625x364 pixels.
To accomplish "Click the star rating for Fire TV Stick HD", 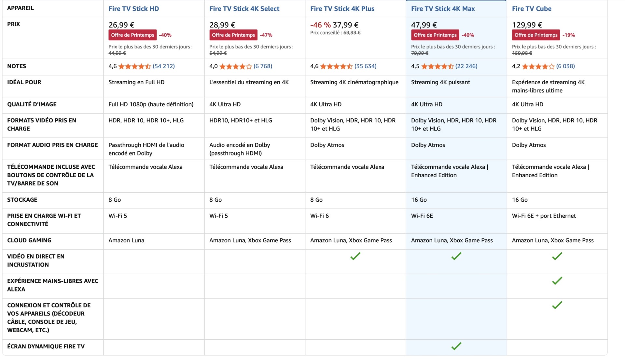I will pyautogui.click(x=135, y=66).
